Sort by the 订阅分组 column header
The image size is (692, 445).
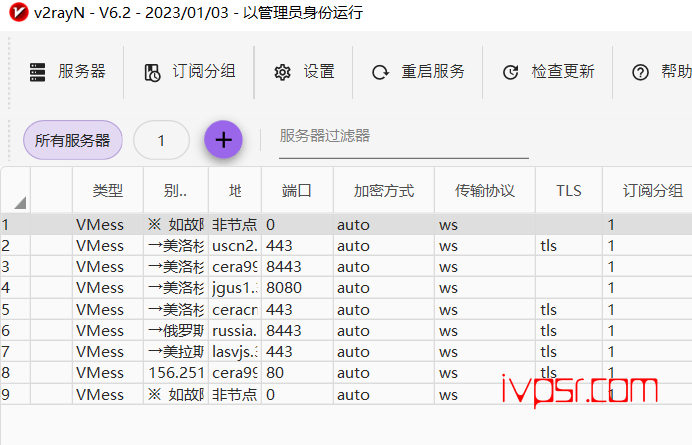click(x=647, y=191)
